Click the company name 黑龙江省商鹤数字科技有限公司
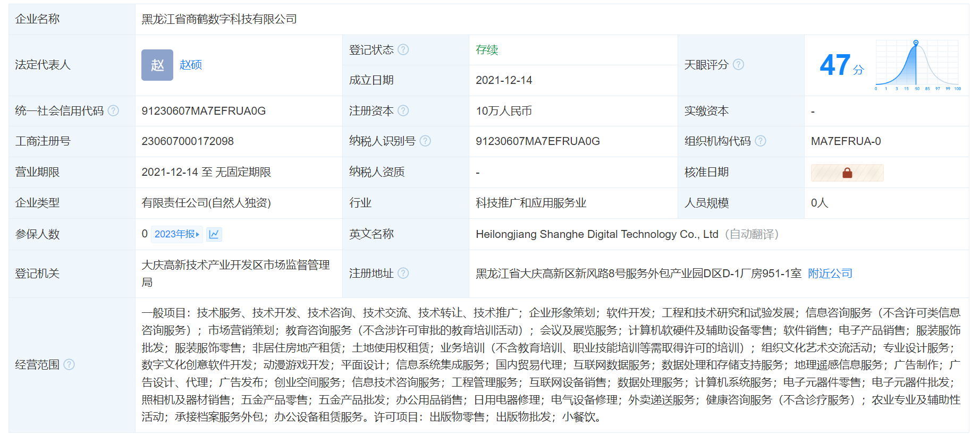Screen dimensions: 980x444 click(x=219, y=19)
